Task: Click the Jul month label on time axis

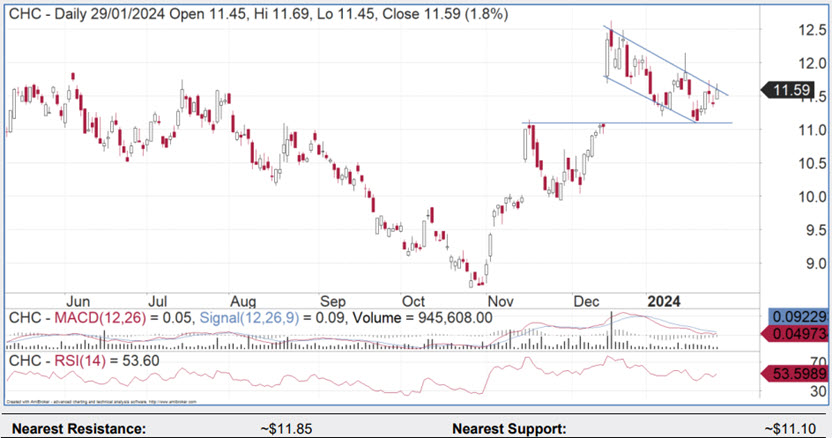Action: pyautogui.click(x=158, y=302)
